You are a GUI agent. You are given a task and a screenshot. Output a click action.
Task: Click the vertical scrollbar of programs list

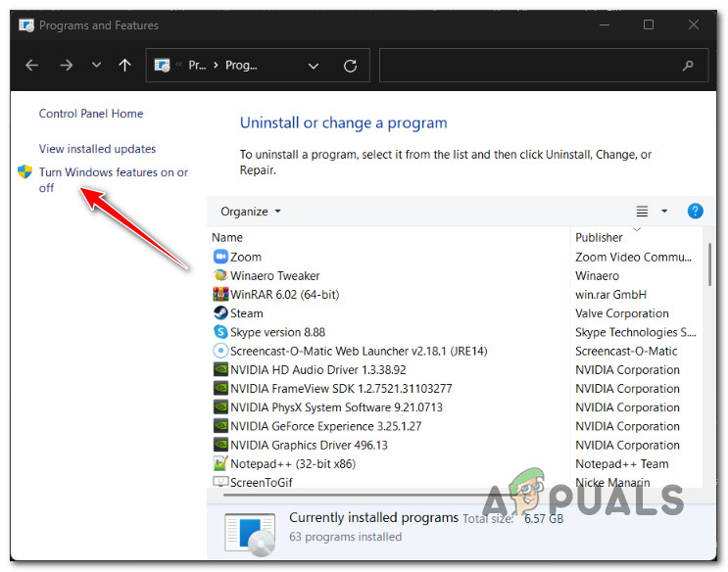710,264
